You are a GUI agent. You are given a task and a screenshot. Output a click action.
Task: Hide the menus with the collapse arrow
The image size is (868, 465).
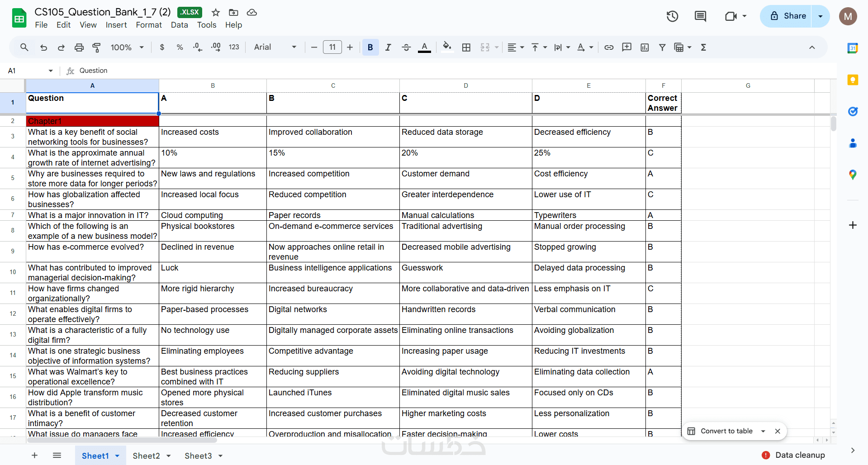[x=812, y=47]
